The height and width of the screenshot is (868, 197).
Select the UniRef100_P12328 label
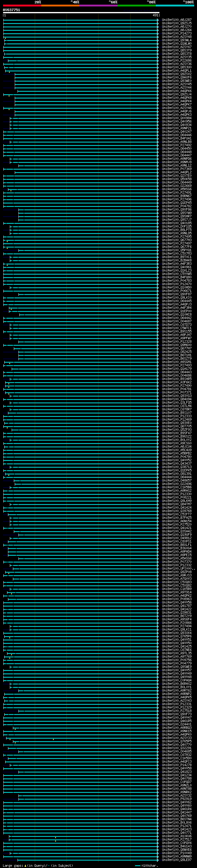(177, 342)
